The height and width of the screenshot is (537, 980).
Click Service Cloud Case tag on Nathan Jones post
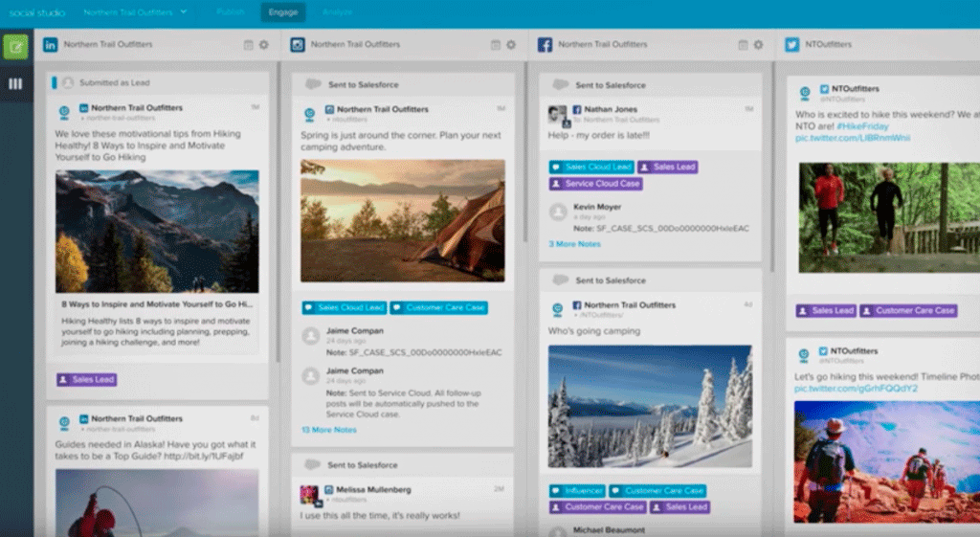point(596,184)
